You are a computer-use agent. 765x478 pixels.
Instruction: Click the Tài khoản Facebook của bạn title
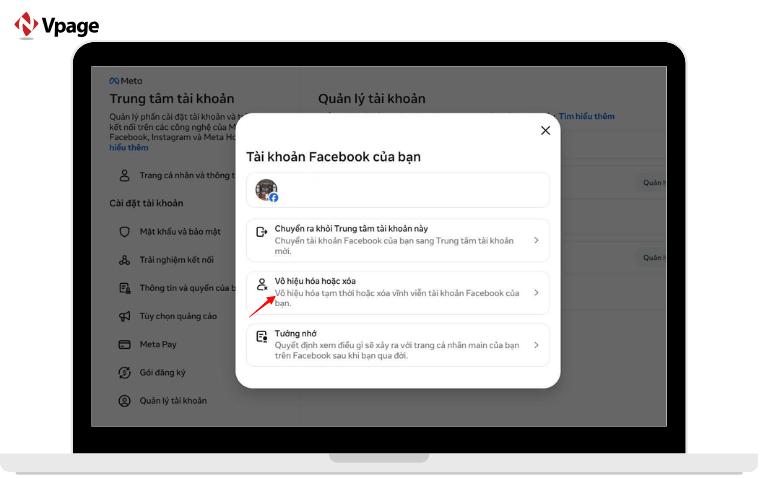coord(333,157)
